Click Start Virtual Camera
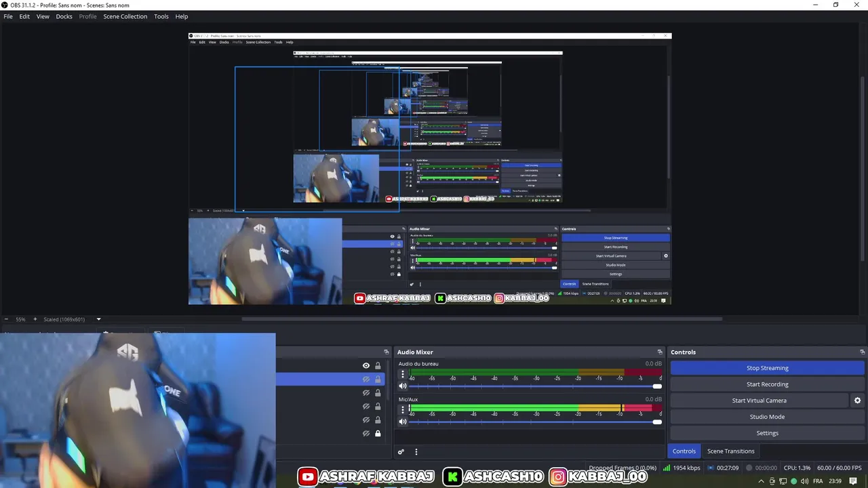 click(759, 401)
